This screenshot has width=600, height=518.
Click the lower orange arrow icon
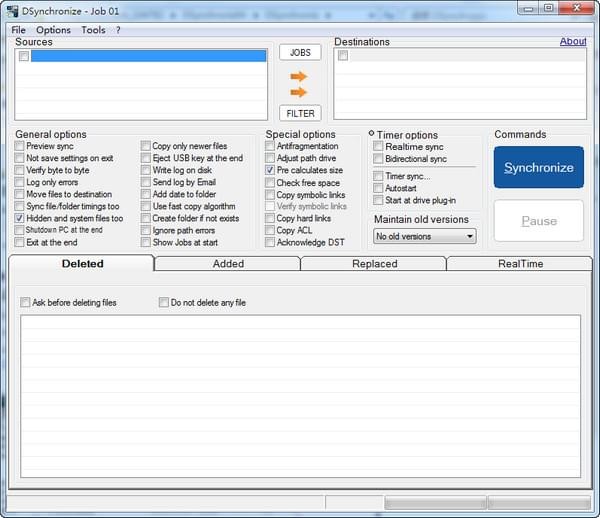click(x=299, y=92)
